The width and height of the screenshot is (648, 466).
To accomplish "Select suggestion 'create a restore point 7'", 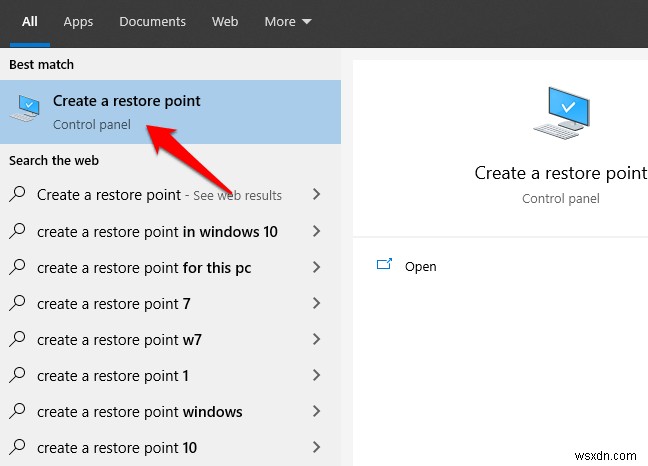I will 170,303.
